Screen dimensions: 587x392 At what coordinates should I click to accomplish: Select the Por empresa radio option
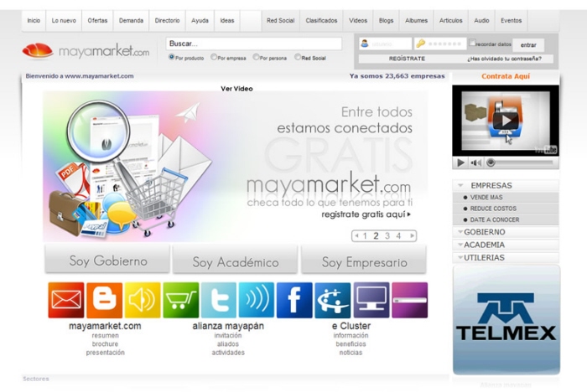[x=214, y=57]
